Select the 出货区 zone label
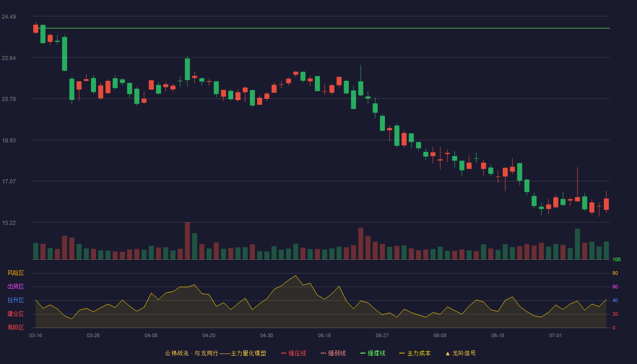The height and width of the screenshot is (364, 637). (x=15, y=287)
